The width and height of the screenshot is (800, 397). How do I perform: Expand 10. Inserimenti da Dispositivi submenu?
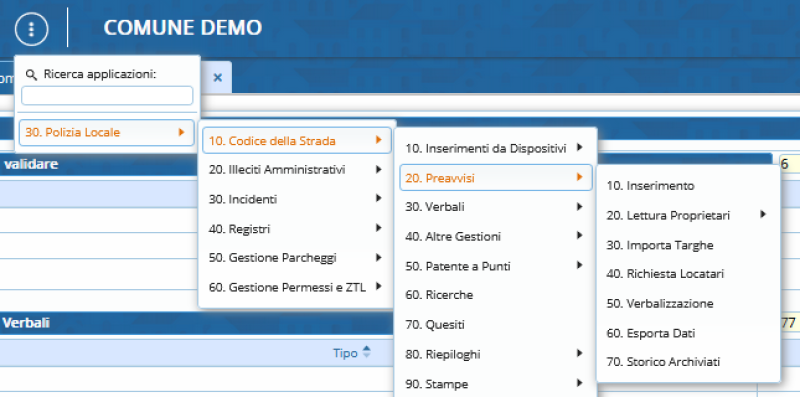click(495, 148)
